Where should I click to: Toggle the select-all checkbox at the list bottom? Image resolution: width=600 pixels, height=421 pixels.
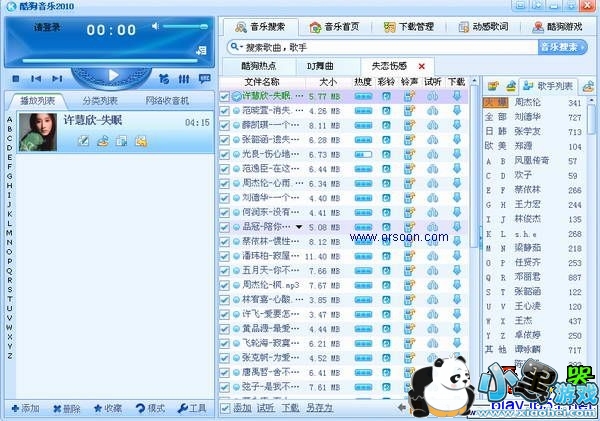[x=225, y=408]
